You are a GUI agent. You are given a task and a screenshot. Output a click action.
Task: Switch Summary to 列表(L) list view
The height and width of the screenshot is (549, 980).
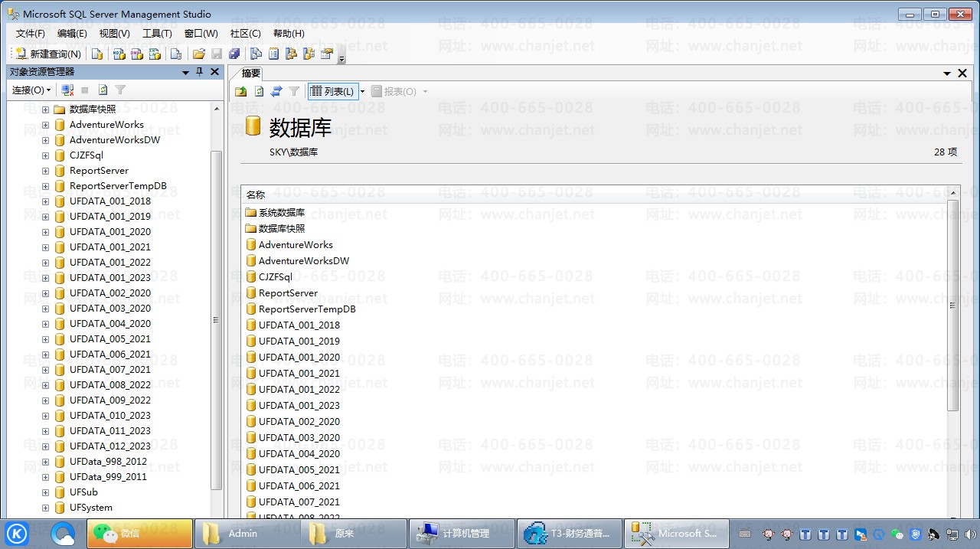[333, 91]
